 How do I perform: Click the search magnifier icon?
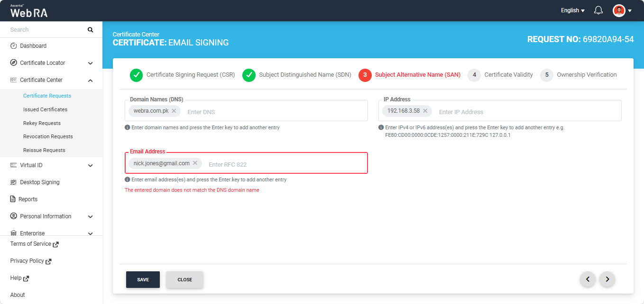[x=90, y=30]
